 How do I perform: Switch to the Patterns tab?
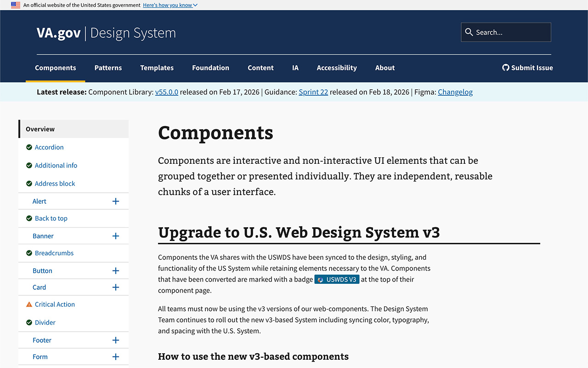pyautogui.click(x=108, y=68)
